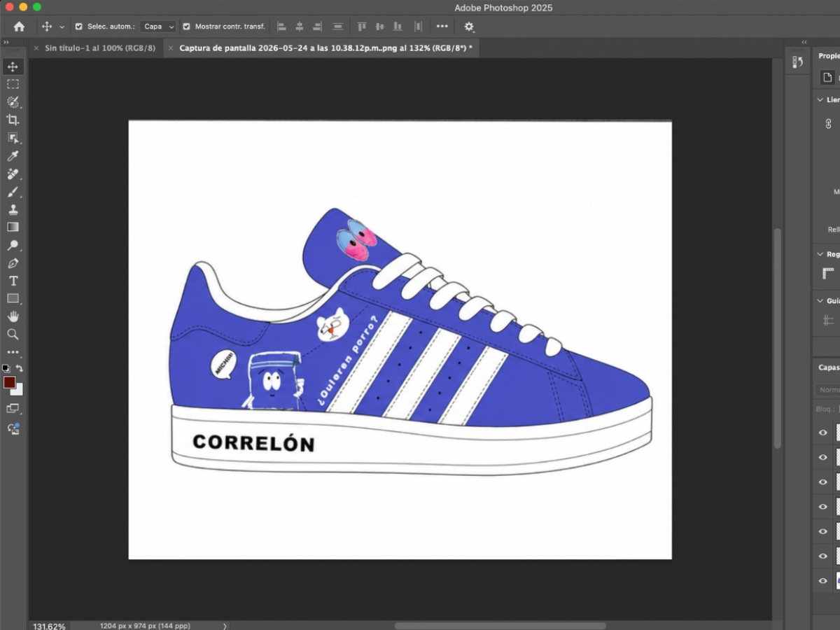Screen dimensions: 840x630
Task: Open alignment more options three dots
Action: [x=442, y=27]
